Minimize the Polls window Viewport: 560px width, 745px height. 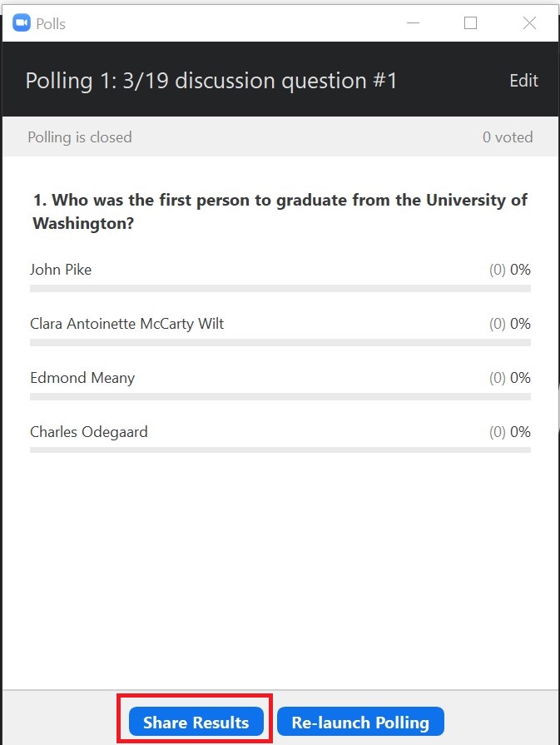coord(412,23)
